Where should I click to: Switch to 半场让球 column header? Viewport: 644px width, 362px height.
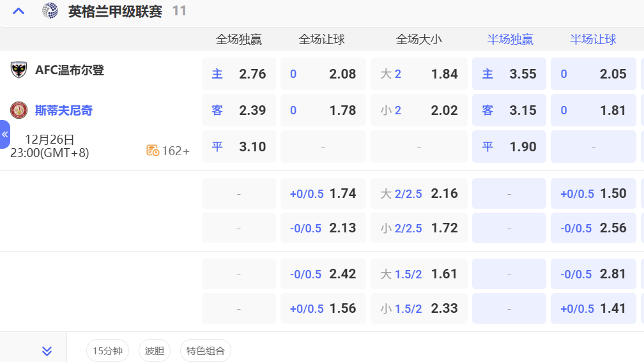593,40
